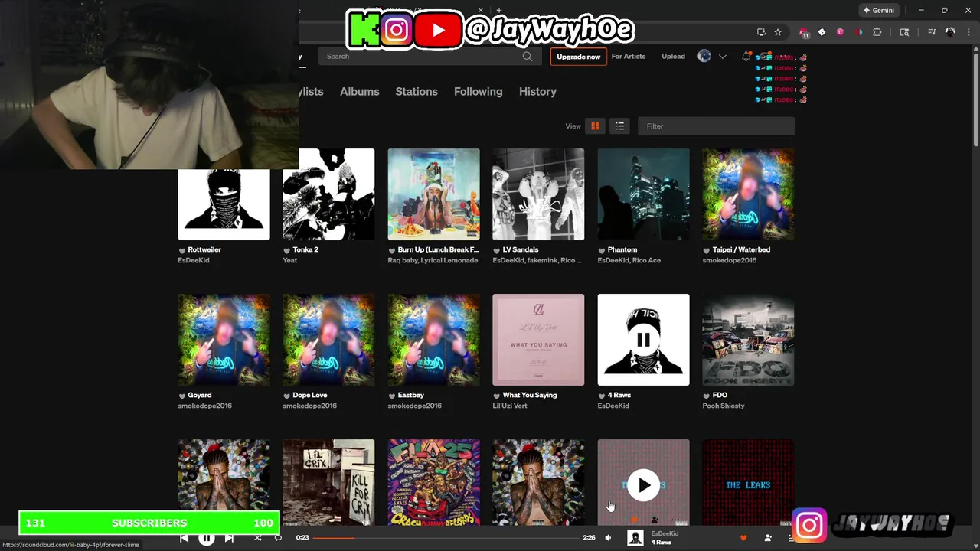The image size is (980, 551).
Task: Pause 4 Raws on its artwork
Action: [643, 340]
